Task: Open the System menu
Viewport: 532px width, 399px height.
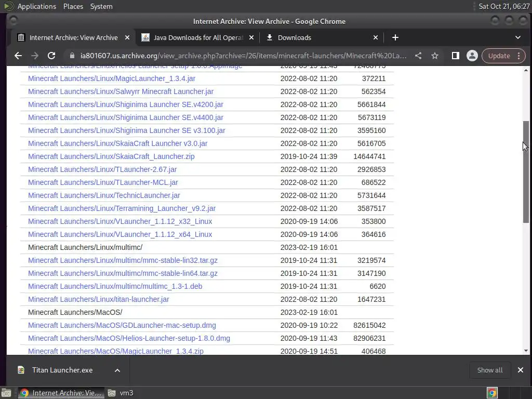Action: tap(101, 6)
